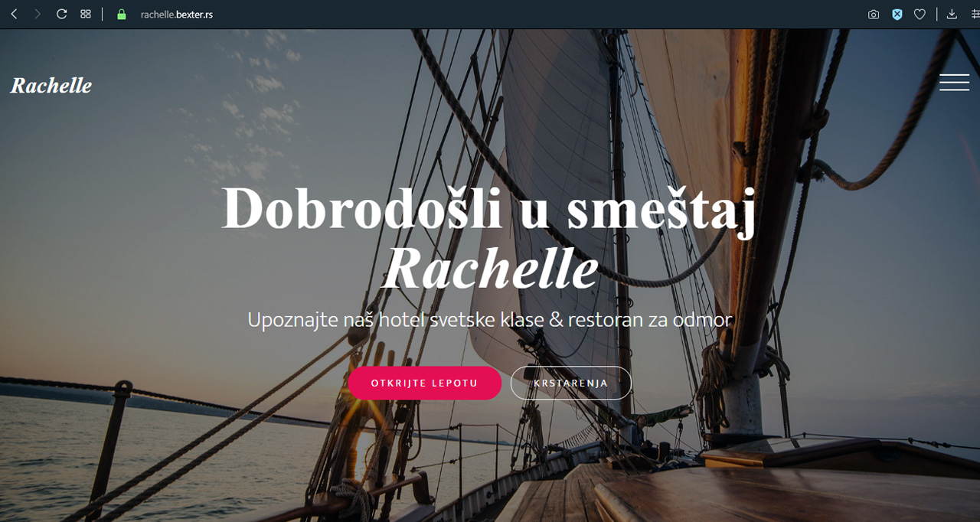Click the Dobrodošli u smeštaj heading

(x=490, y=208)
